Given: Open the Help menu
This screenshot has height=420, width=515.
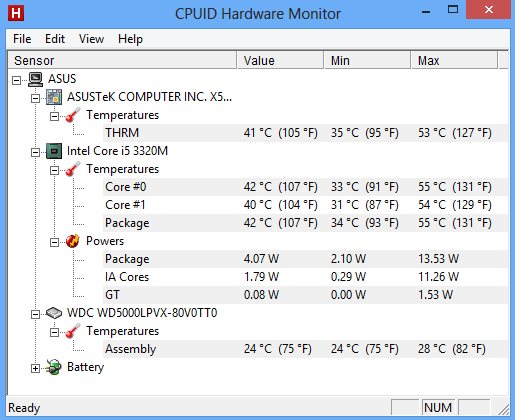Looking at the screenshot, I should click(130, 39).
